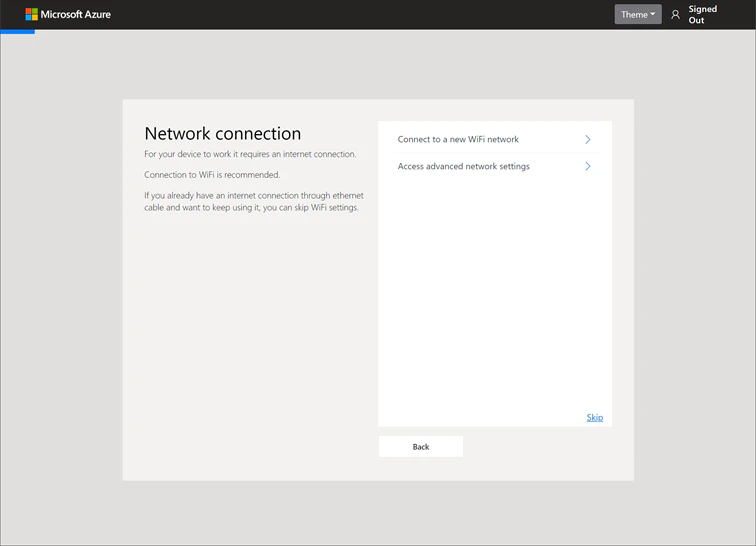756x546 pixels.
Task: Click chevron next to advanced network settings
Action: [x=588, y=166]
